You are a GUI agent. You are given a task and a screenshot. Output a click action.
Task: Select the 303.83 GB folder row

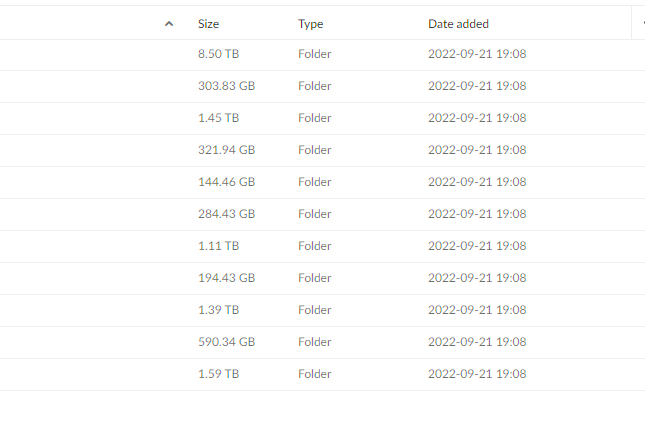click(226, 86)
